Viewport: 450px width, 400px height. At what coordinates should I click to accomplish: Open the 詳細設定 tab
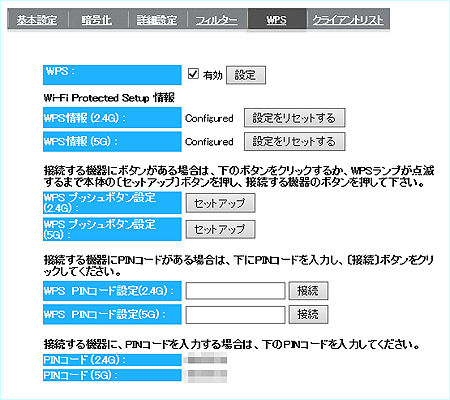click(x=157, y=20)
